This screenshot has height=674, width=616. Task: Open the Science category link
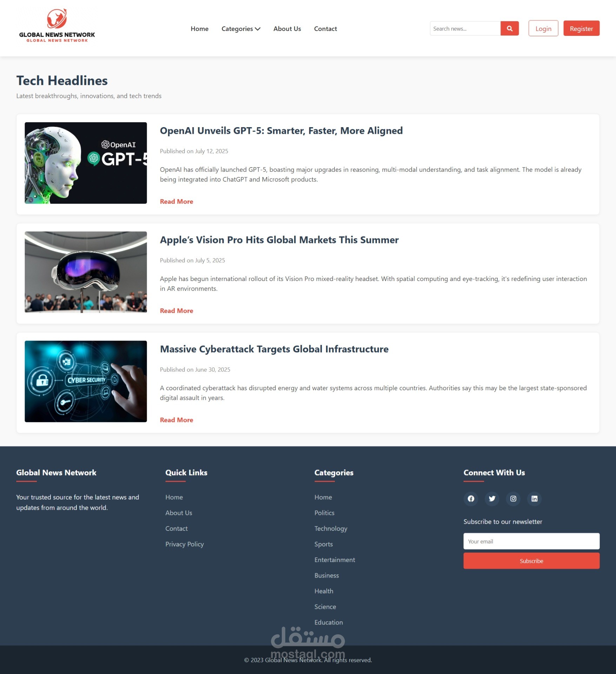coord(325,607)
